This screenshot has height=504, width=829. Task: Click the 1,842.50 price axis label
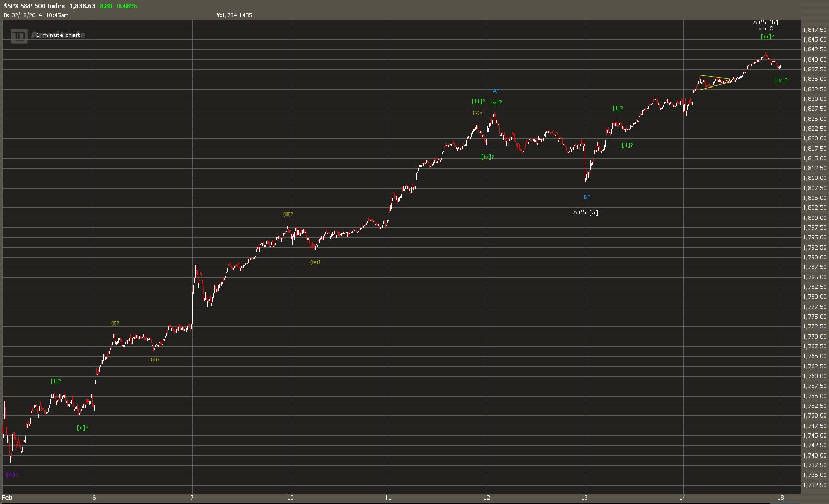(x=815, y=50)
